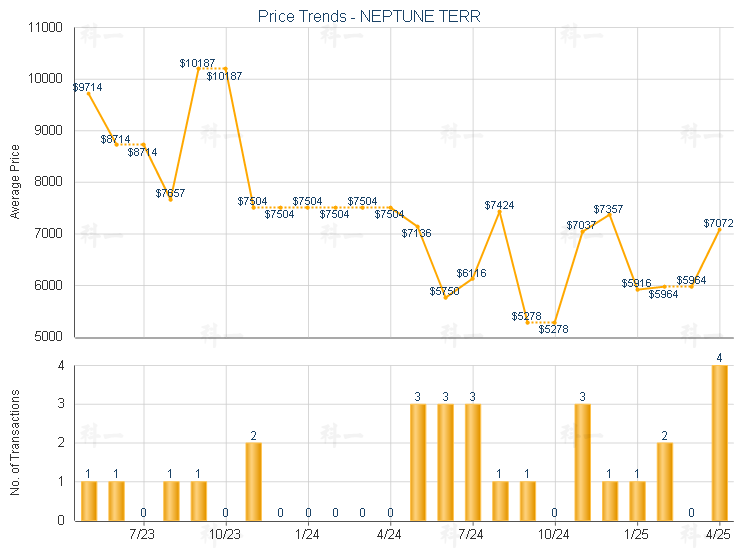Click the $7072 final data point

[720, 229]
